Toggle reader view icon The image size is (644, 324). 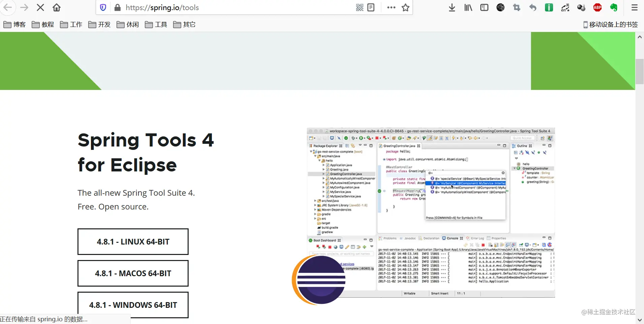pyautogui.click(x=371, y=7)
